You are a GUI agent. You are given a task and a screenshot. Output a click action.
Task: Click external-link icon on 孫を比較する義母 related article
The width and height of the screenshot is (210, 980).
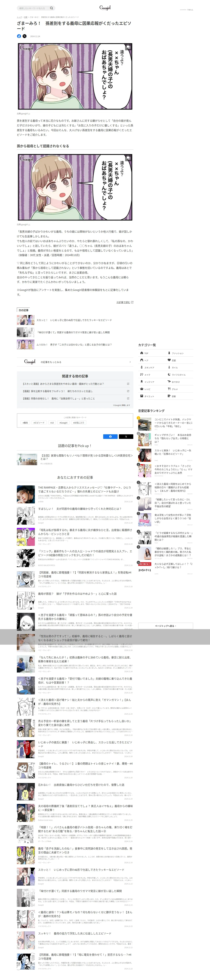pyautogui.click(x=128, y=391)
